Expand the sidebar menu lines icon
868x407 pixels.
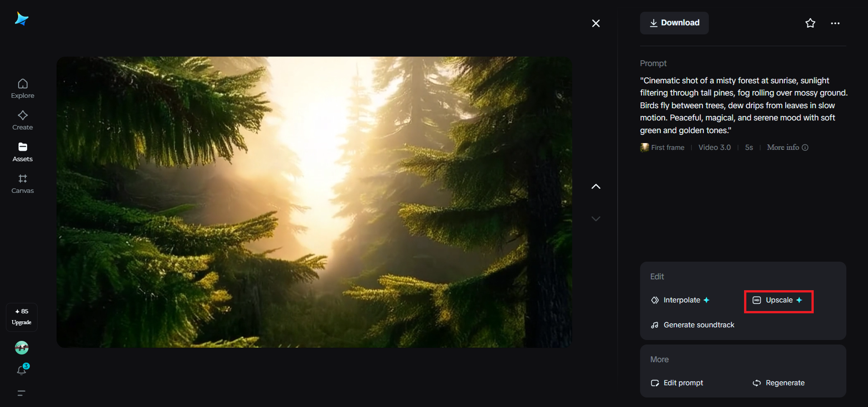click(x=21, y=393)
